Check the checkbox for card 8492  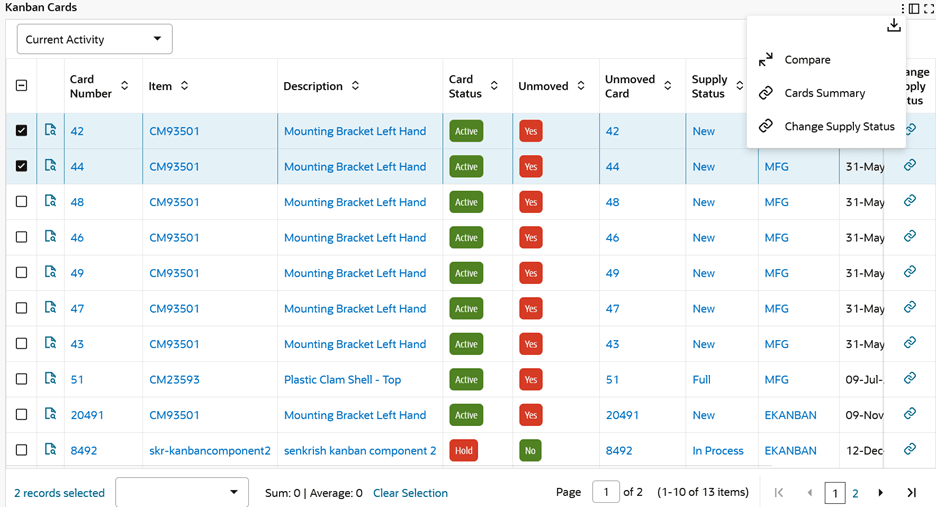pyautogui.click(x=21, y=450)
